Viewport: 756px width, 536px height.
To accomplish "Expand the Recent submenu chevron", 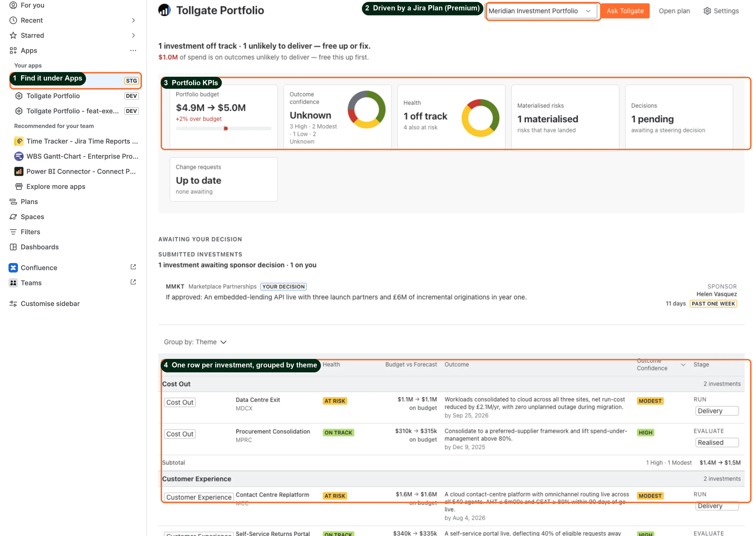I will point(133,20).
